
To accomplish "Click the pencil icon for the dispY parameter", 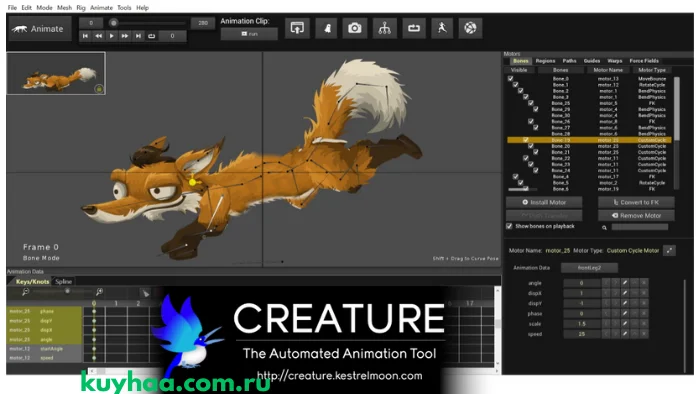I will 625,303.
